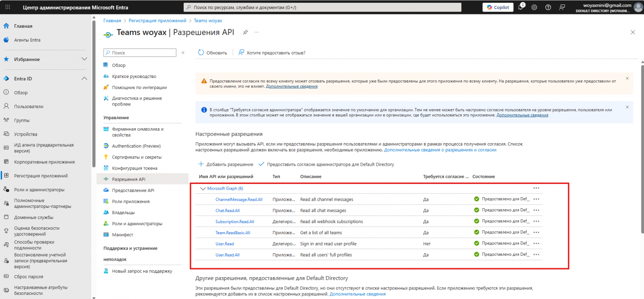Open the woyaxnini@gmail.com account menu
644x299 pixels.
[609, 7]
